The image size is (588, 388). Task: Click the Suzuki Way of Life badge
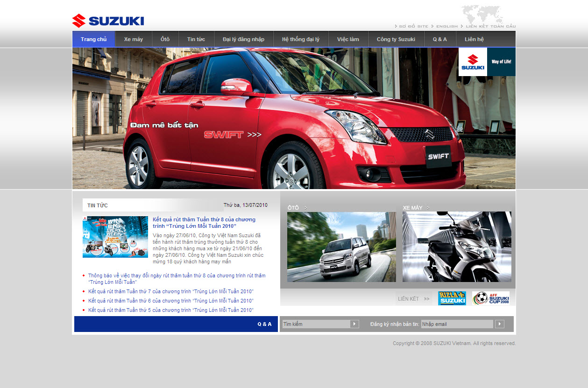point(487,62)
